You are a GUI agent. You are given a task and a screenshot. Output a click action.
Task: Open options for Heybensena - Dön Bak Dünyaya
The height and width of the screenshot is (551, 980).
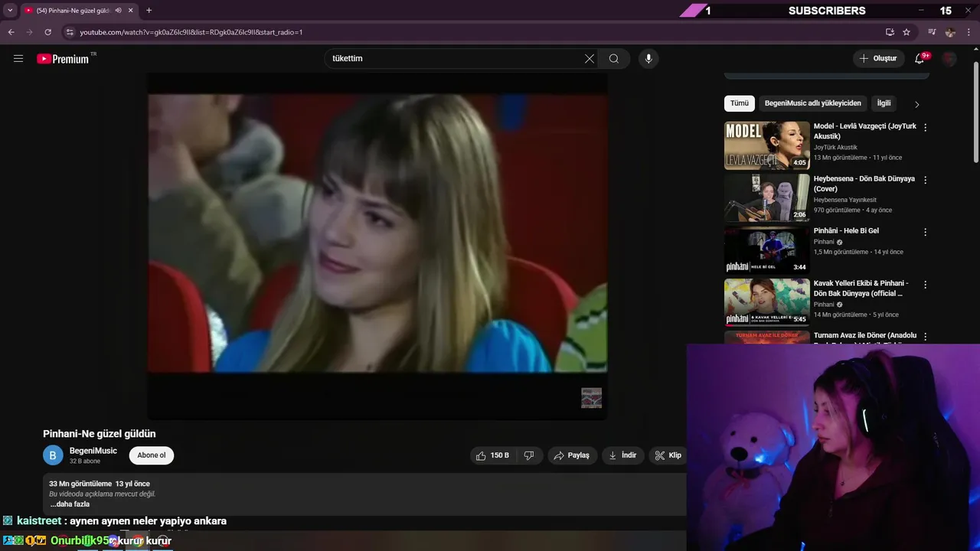click(925, 180)
